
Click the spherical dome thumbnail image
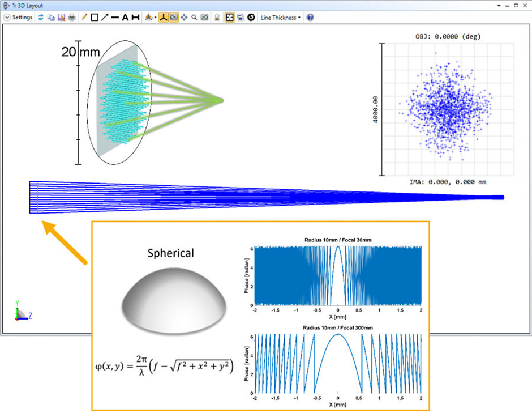[x=174, y=301]
